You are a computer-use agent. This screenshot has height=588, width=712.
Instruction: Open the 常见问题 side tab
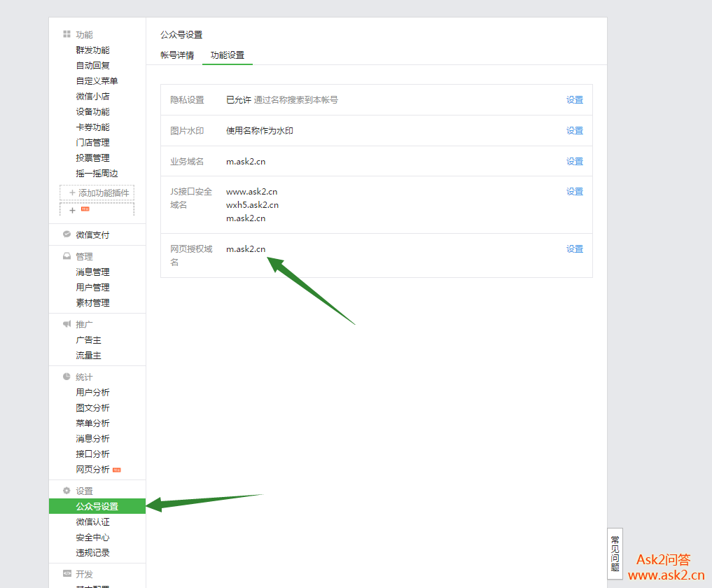615,553
